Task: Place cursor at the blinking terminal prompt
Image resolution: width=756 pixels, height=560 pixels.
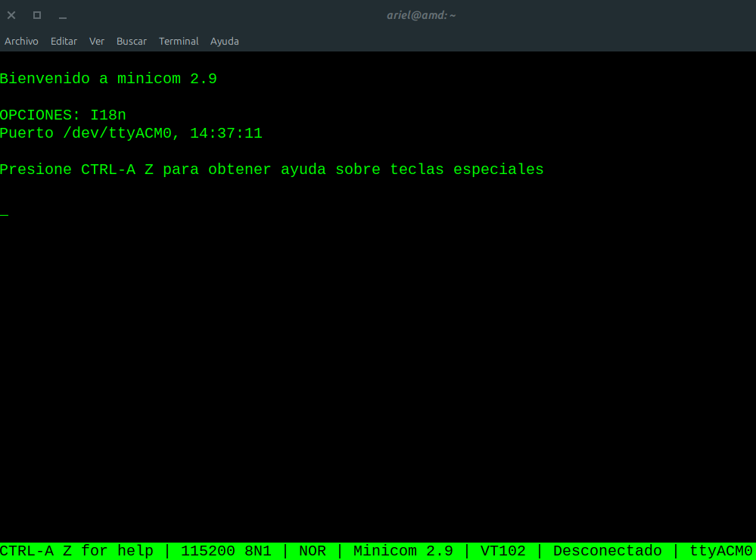Action: pyautogui.click(x=5, y=213)
